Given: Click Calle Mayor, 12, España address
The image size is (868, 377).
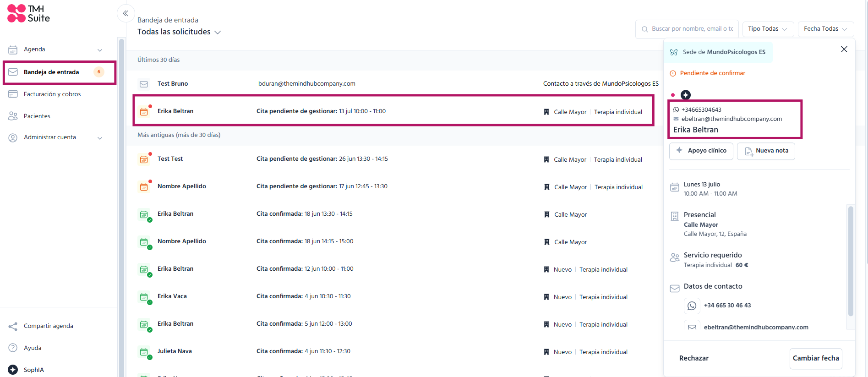Looking at the screenshot, I should [x=715, y=234].
